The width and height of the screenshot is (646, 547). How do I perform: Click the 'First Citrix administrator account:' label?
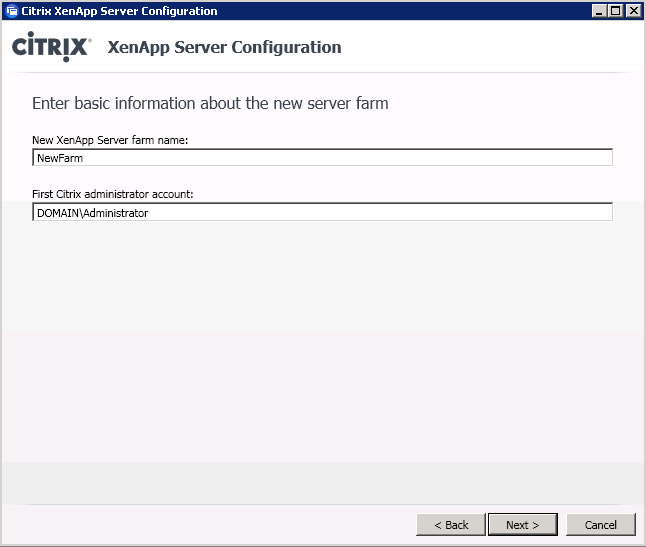tap(112, 194)
